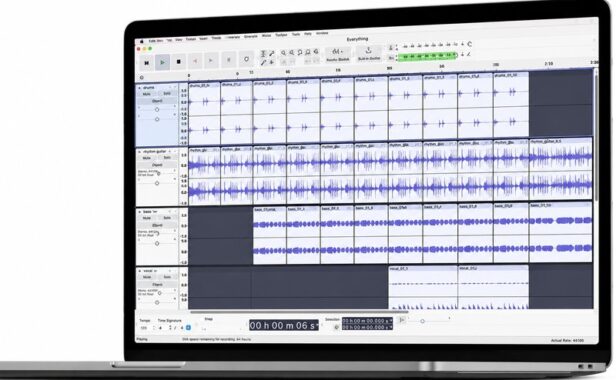
Task: Click Fit Project to Width icon
Action: (x=308, y=52)
